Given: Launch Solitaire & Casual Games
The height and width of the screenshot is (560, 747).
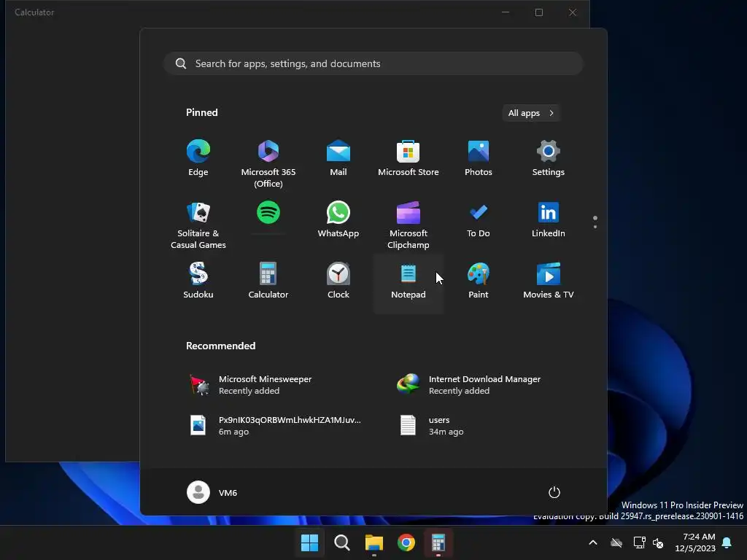Looking at the screenshot, I should (x=198, y=224).
